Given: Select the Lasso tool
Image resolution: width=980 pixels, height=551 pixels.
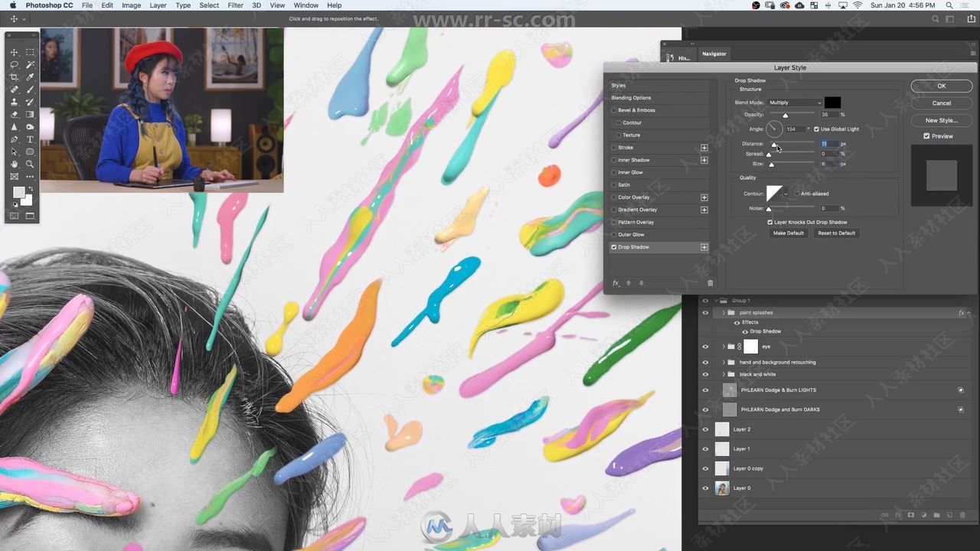Looking at the screenshot, I should (14, 65).
